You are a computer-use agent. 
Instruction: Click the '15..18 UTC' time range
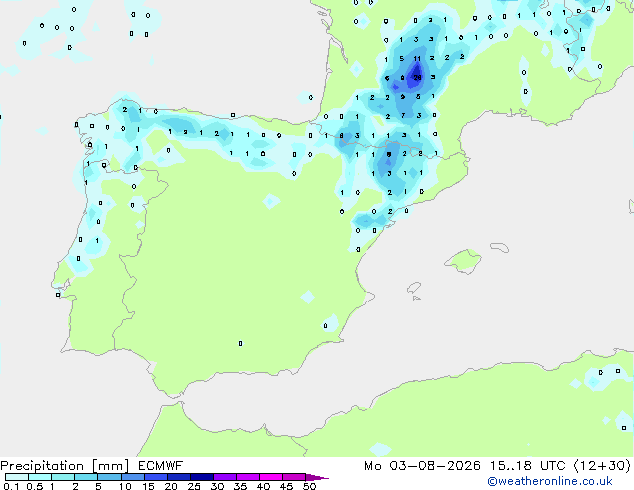(528, 466)
